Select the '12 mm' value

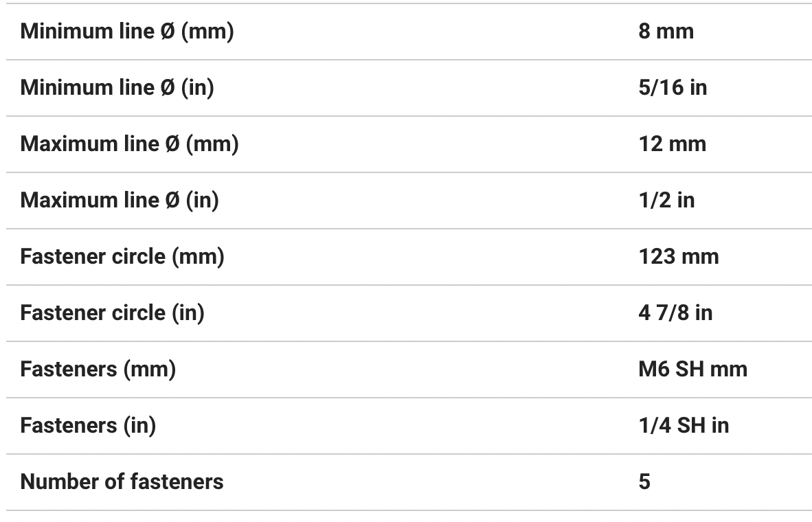(x=672, y=144)
